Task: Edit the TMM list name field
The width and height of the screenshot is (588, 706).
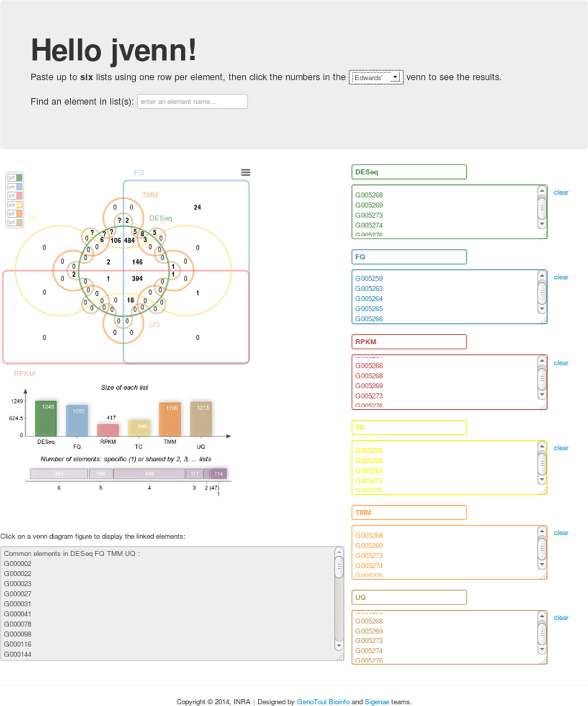Action: pyautogui.click(x=409, y=512)
